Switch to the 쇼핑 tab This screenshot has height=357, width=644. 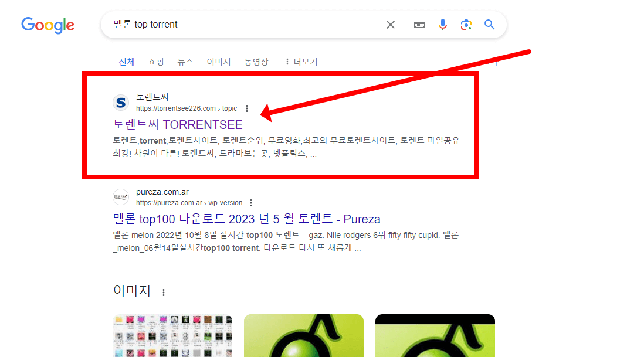coord(155,62)
